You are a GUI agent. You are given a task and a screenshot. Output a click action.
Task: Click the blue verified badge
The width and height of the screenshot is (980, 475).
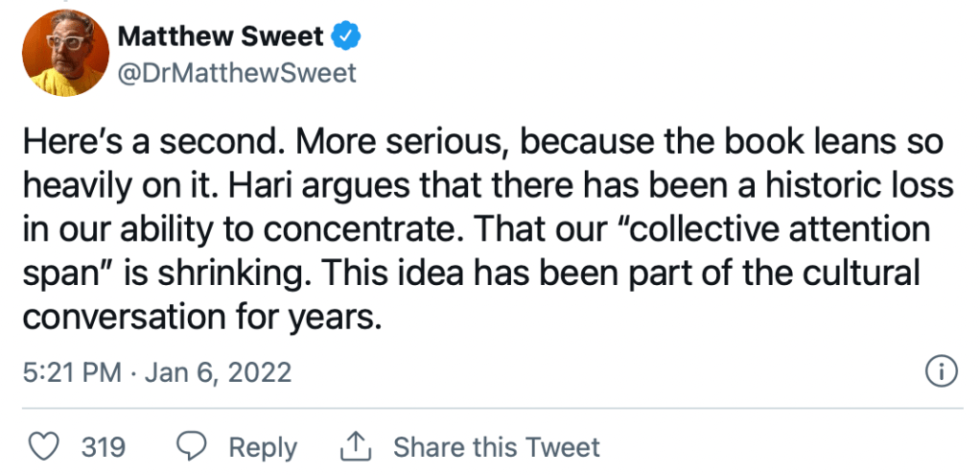click(343, 37)
